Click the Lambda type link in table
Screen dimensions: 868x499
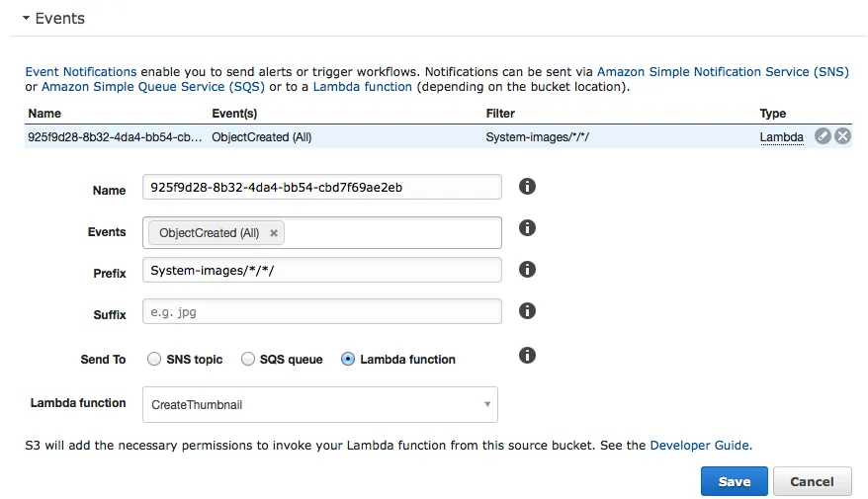(781, 137)
